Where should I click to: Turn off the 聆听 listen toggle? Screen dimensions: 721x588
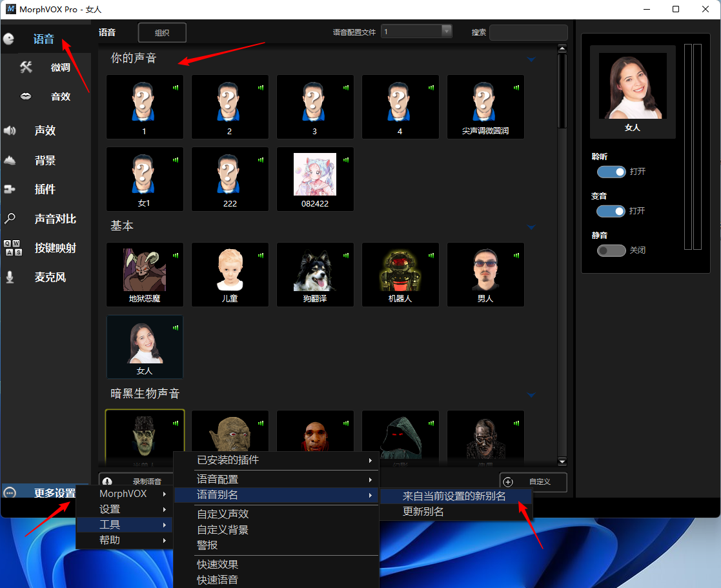[x=611, y=172]
